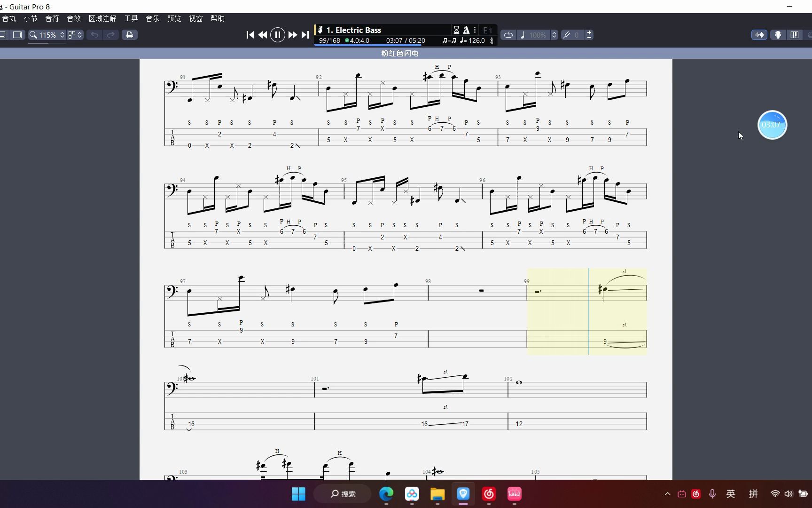Open Microsoft Edge from the taskbar
The image size is (812, 508).
[x=386, y=494]
